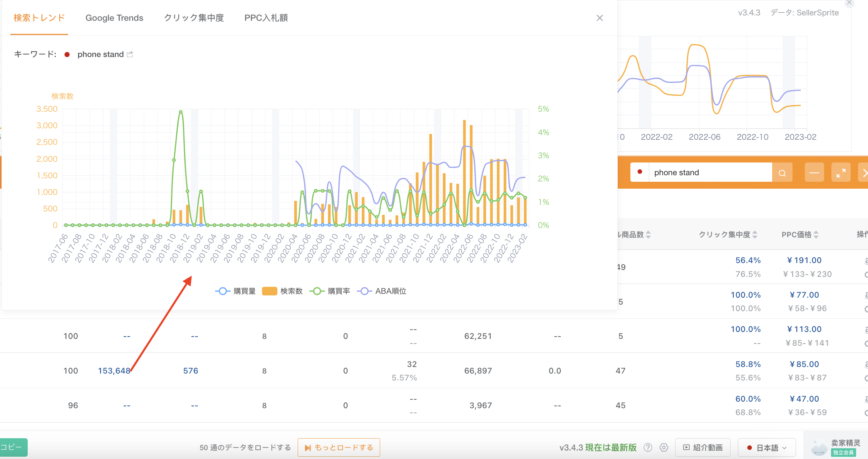This screenshot has width=868, height=459.
Task: Click the search magnifier icon in the orange bar
Action: pyautogui.click(x=782, y=173)
